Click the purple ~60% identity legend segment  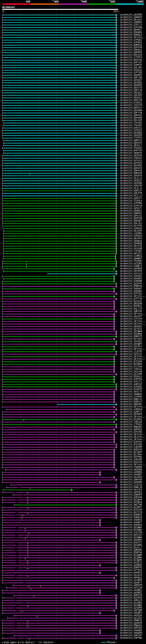point(73,4)
